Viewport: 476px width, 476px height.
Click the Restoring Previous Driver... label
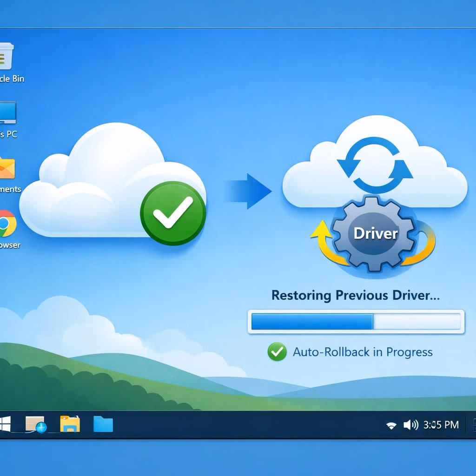coord(356,295)
